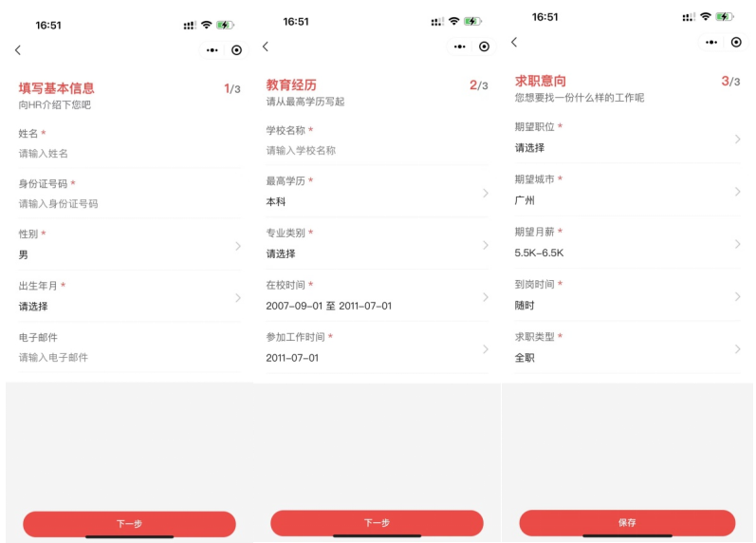Open 期望城市 selector showing 广州

626,191
